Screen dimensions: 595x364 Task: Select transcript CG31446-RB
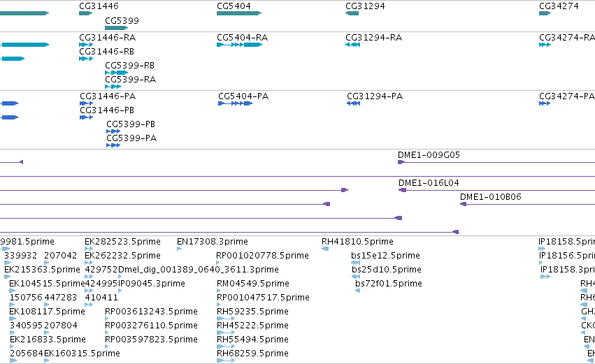click(x=107, y=52)
